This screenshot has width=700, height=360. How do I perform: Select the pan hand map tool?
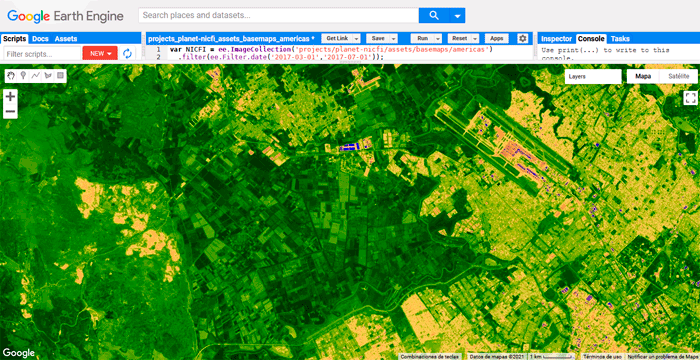click(11, 76)
